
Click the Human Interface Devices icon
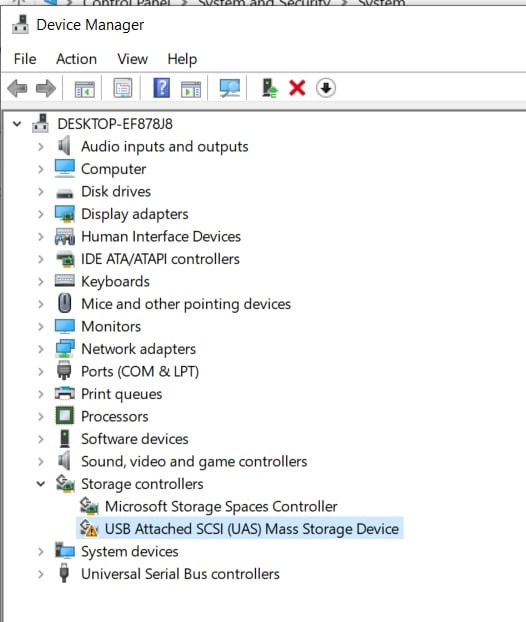click(x=65, y=236)
